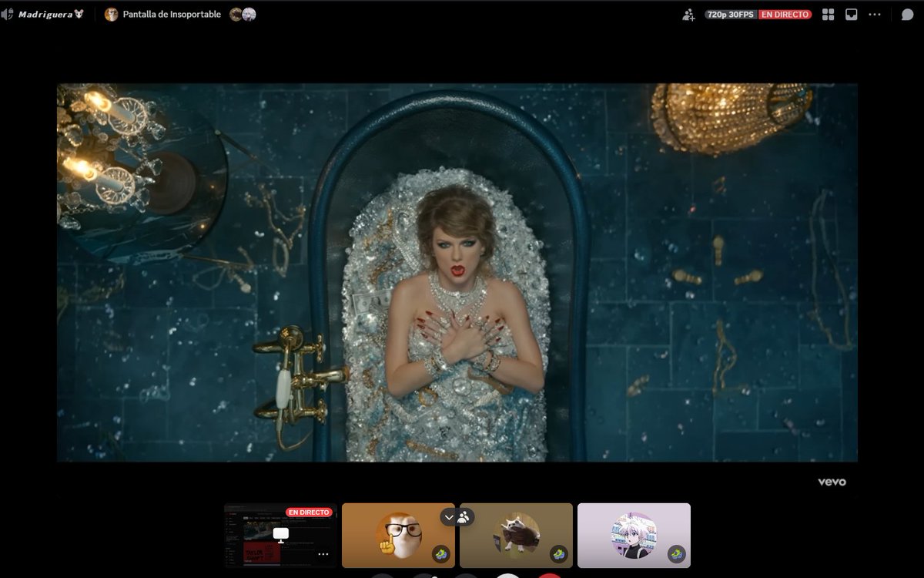Invite friends with the add-people icon
This screenshot has height=578, width=924.
[x=688, y=14]
